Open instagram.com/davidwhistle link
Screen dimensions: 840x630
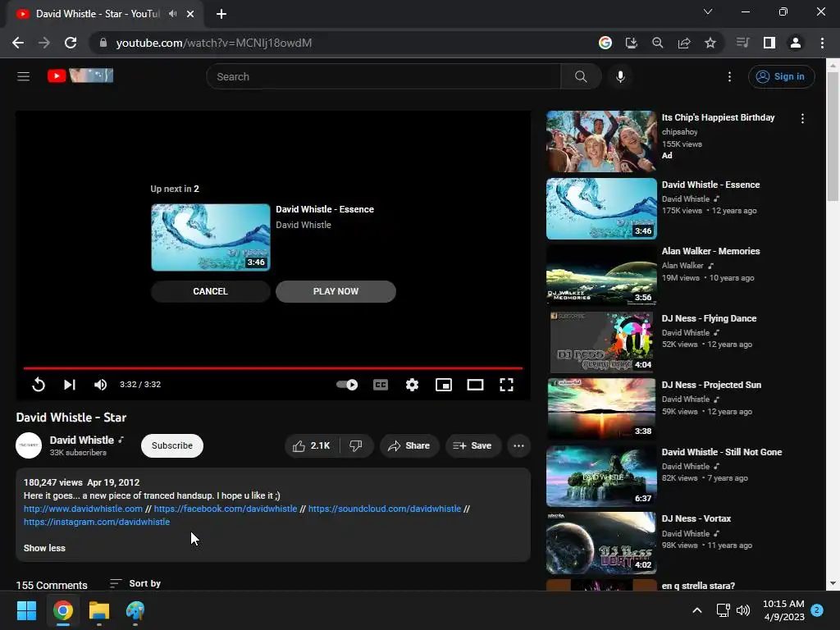pos(97,522)
